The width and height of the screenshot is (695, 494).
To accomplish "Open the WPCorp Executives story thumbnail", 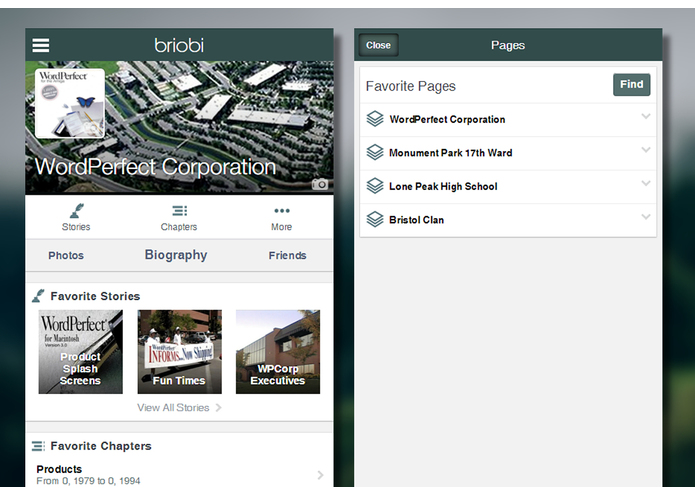I will [x=278, y=352].
